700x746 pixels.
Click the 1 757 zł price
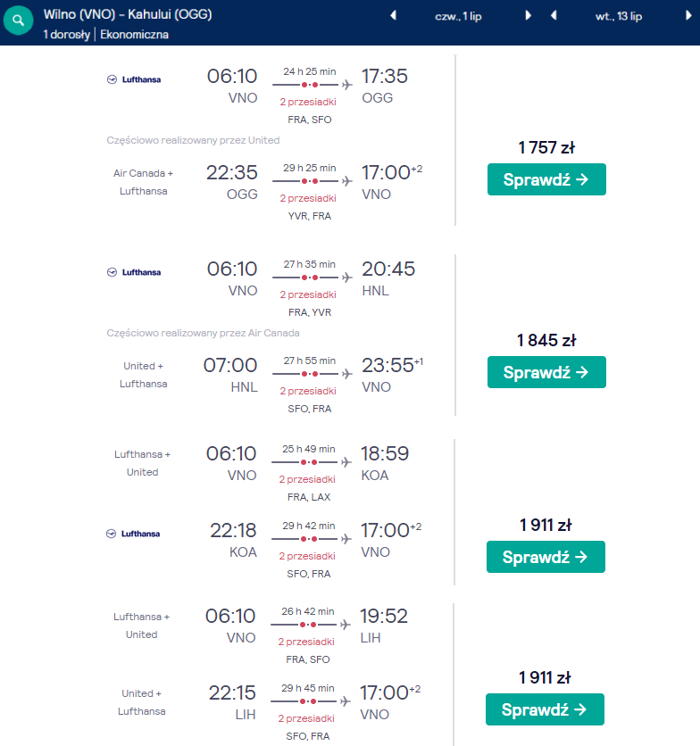tap(546, 147)
